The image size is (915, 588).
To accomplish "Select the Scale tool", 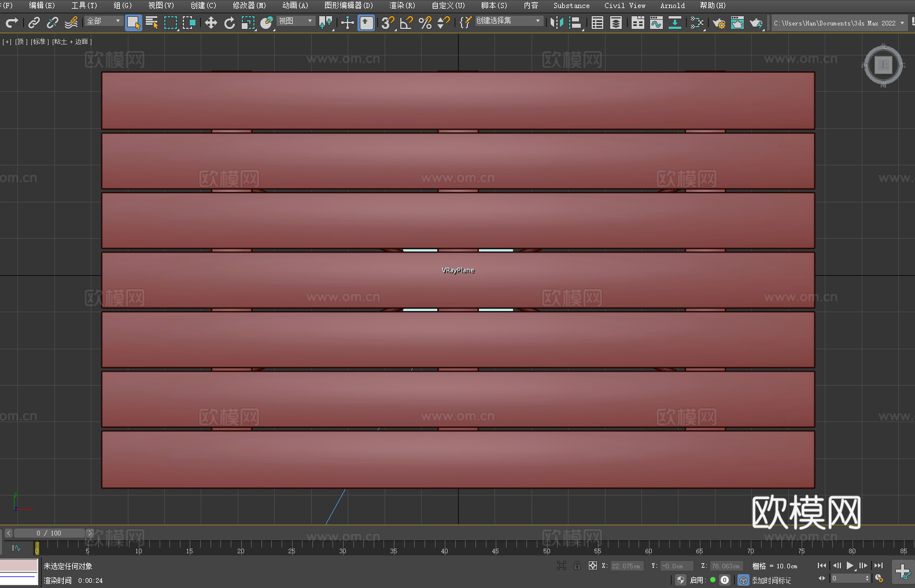I will (x=248, y=23).
